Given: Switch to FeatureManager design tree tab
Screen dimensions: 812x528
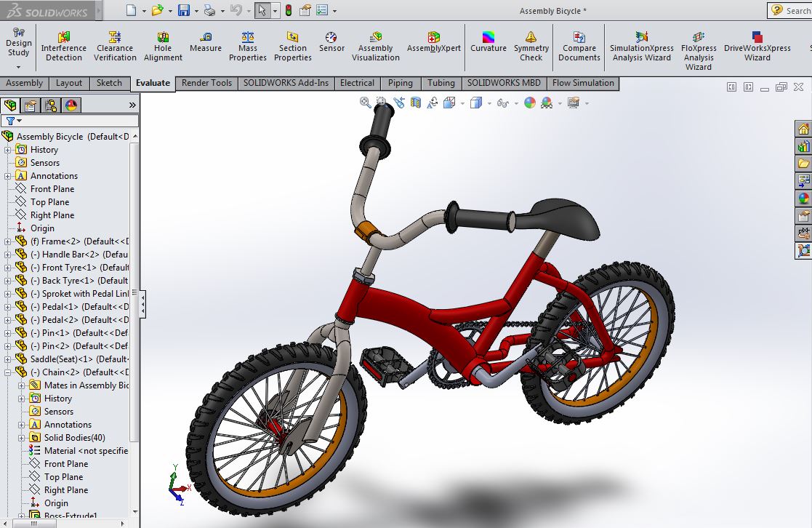Looking at the screenshot, I should point(10,105).
